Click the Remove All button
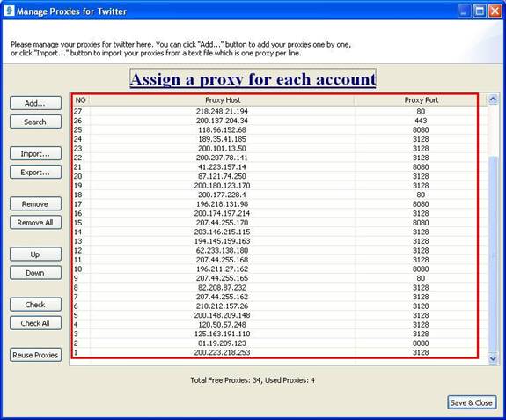506x420 pixels. [x=35, y=223]
